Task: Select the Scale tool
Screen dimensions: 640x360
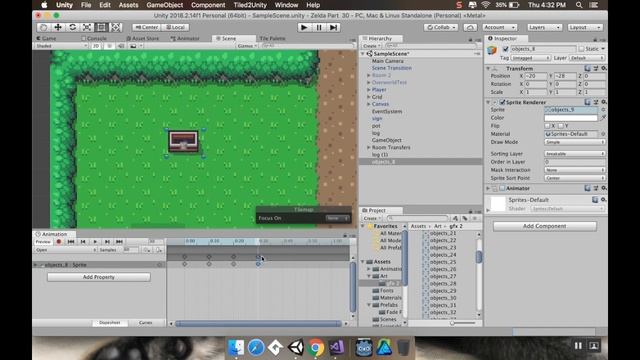Action: pyautogui.click(x=87, y=27)
